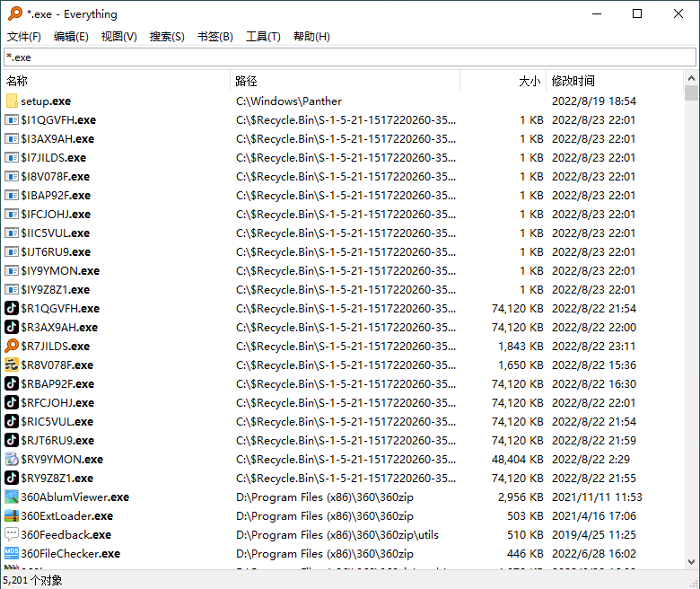The width and height of the screenshot is (700, 589).
Task: Click status bar text 5,201 个对象
Action: (x=32, y=580)
